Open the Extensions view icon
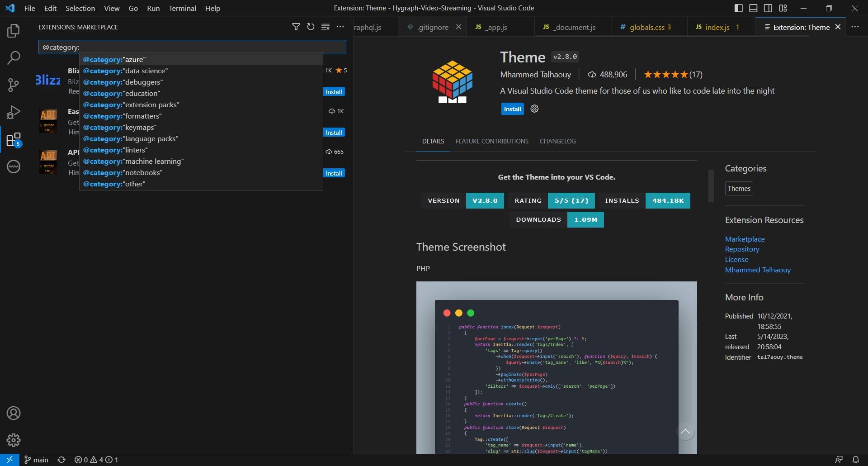This screenshot has height=466, width=868. pyautogui.click(x=14, y=139)
